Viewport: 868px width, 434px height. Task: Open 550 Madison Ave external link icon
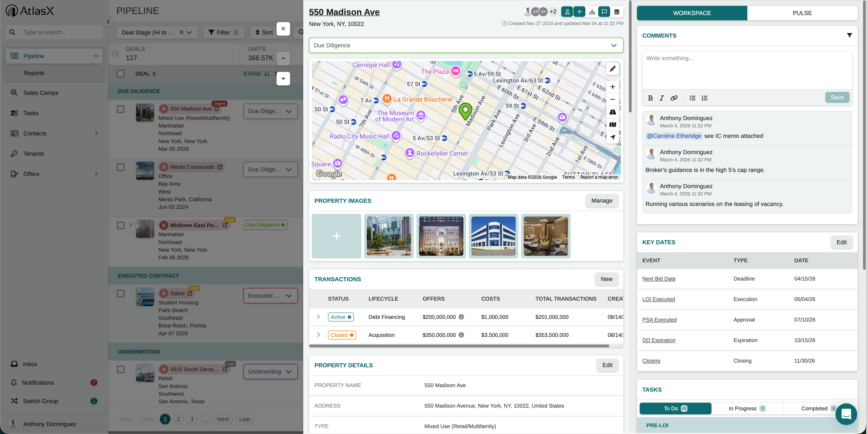tap(217, 109)
